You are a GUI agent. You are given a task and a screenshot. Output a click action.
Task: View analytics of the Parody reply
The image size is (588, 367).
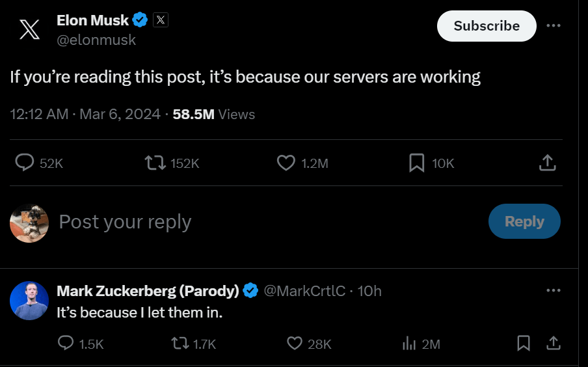[409, 343]
